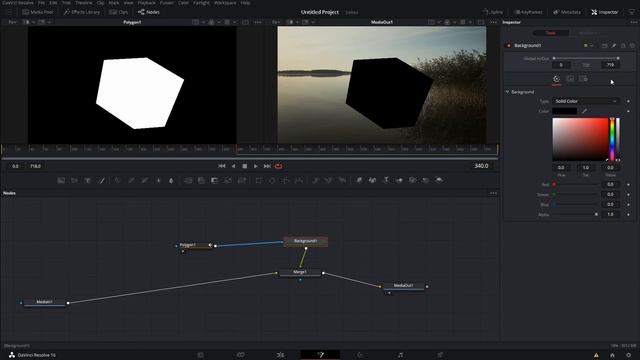Add a Fast Noise node from toolbar
This screenshot has height=360, width=640.
(74, 180)
